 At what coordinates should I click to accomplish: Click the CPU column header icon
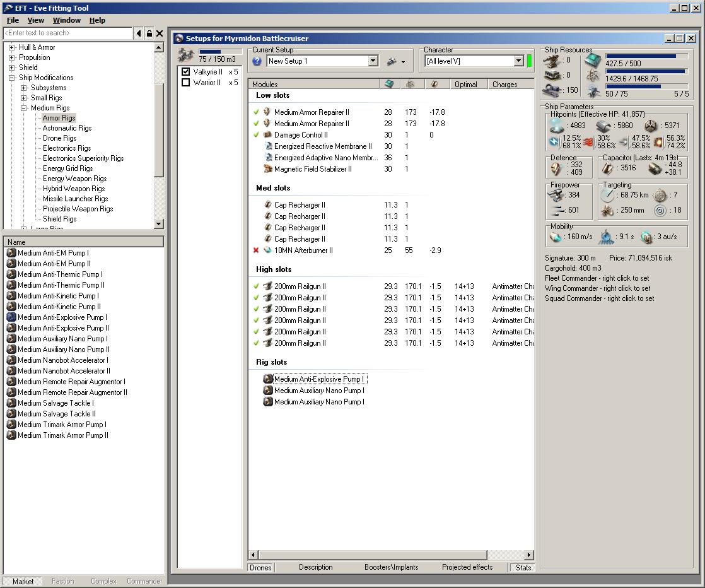tap(389, 84)
